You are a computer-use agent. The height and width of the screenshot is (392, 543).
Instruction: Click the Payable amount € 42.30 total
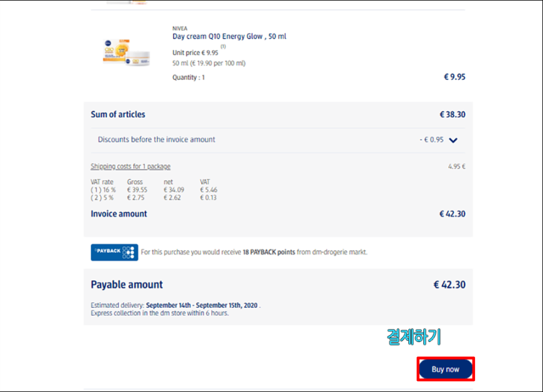point(449,285)
